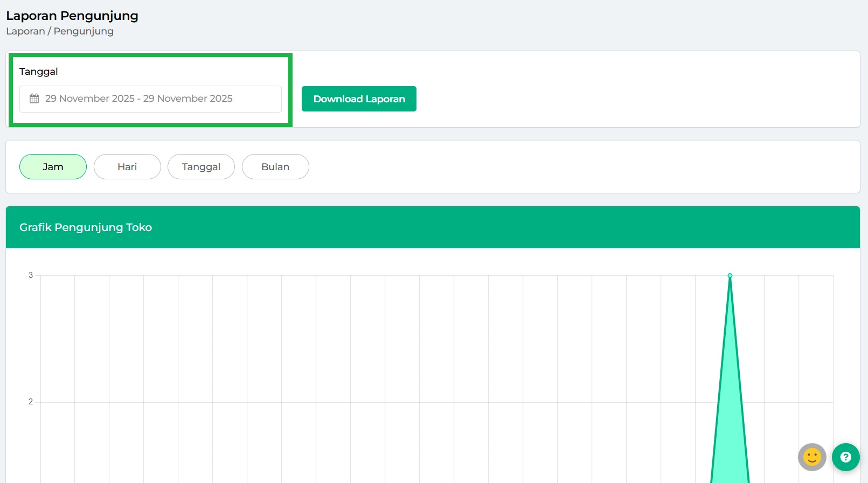Click the Laporan Pengunjung page title
This screenshot has height=483, width=868.
(72, 16)
